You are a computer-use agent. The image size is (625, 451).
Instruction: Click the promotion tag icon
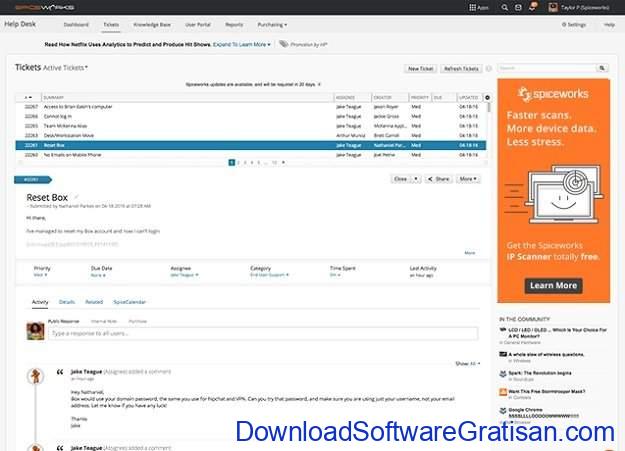click(x=283, y=44)
